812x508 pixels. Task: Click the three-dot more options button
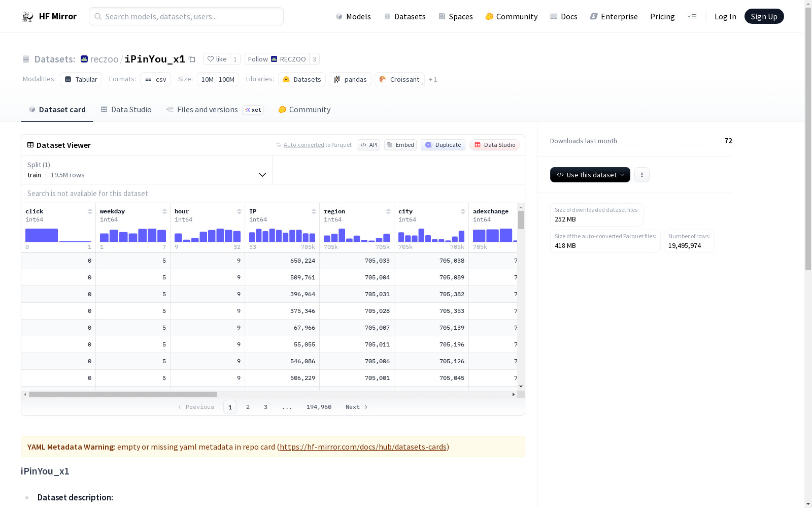click(x=642, y=175)
